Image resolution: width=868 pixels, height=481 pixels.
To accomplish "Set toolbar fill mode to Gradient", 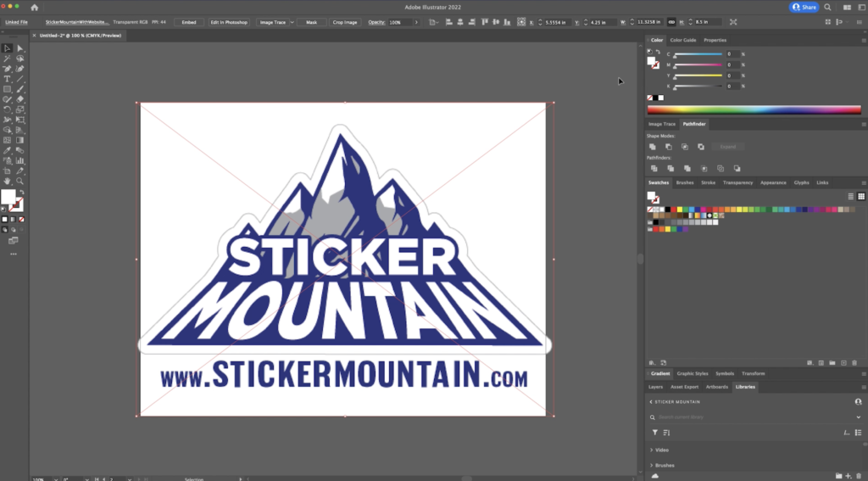I will click(14, 220).
